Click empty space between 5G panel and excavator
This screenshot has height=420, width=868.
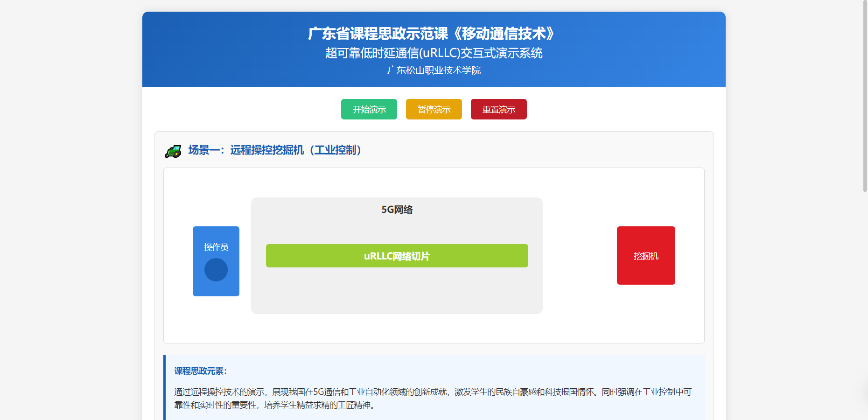pyautogui.click(x=580, y=256)
